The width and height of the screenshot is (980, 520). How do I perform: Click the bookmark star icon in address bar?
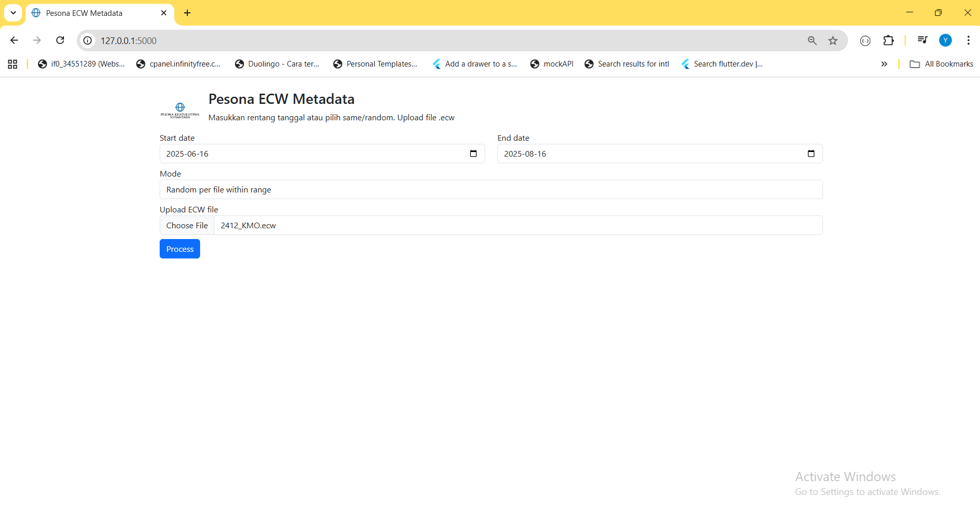[x=833, y=40]
